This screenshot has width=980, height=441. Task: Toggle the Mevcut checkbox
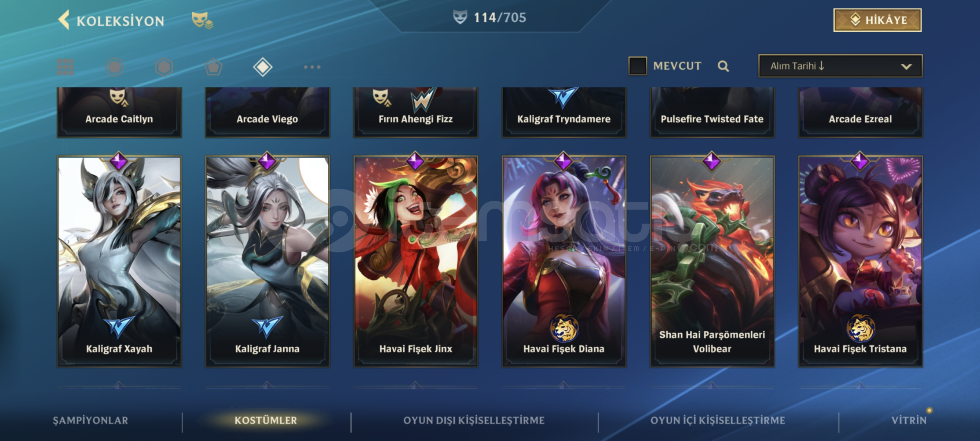click(638, 66)
